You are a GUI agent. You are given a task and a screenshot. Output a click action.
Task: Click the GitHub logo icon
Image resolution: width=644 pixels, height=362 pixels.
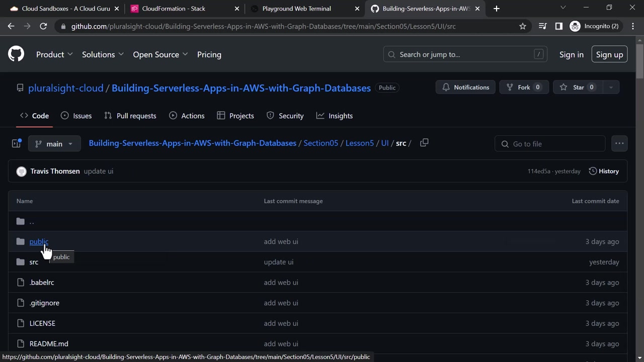tap(16, 54)
